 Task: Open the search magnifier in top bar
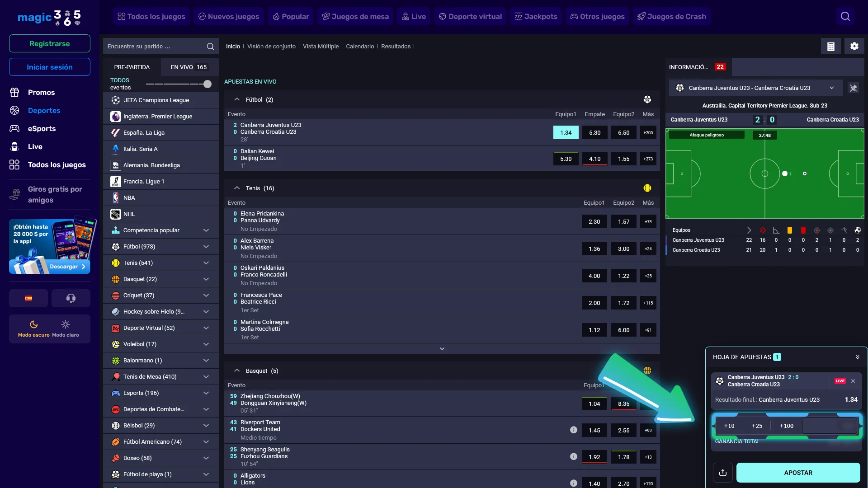(845, 17)
